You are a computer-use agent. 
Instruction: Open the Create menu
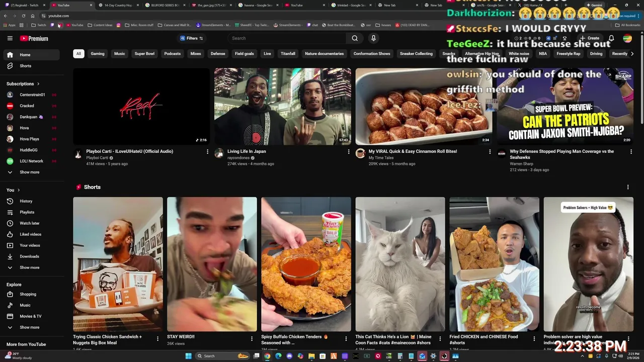pyautogui.click(x=590, y=38)
